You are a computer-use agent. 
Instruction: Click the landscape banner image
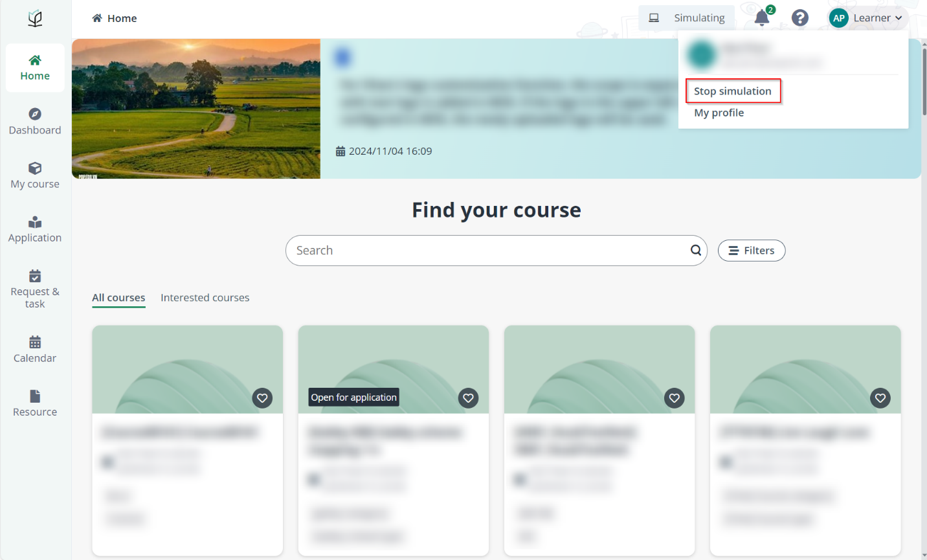tap(196, 109)
